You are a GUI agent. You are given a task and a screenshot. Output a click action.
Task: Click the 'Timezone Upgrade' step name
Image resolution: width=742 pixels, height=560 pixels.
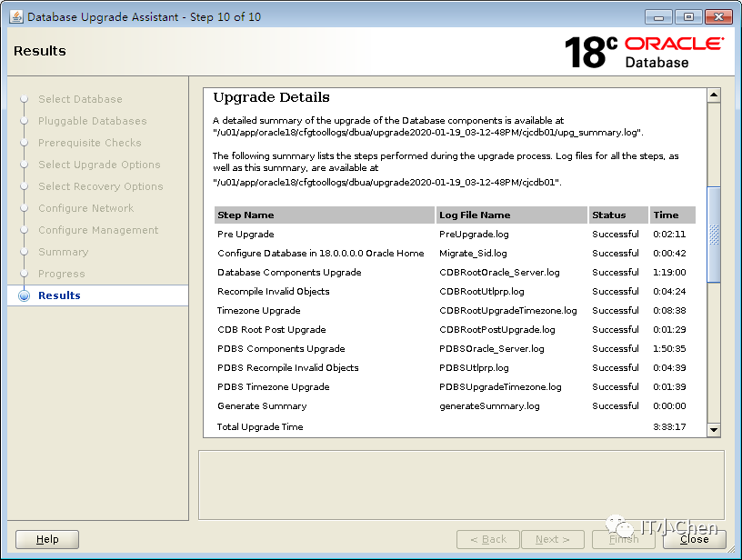pyautogui.click(x=259, y=310)
